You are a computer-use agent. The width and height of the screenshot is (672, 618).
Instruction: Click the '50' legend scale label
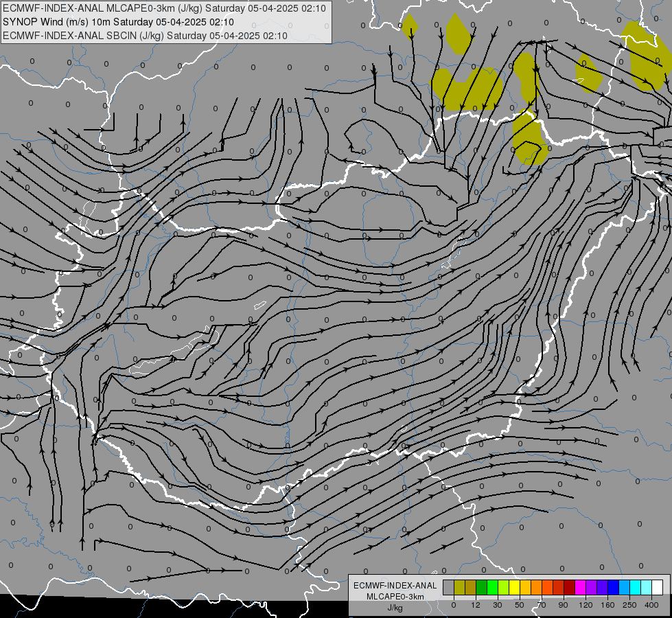pyautogui.click(x=520, y=605)
